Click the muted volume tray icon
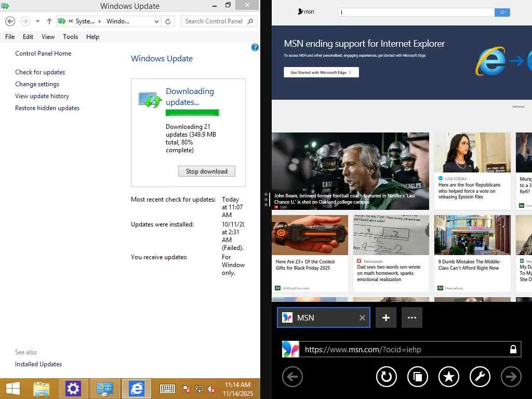 [x=211, y=390]
